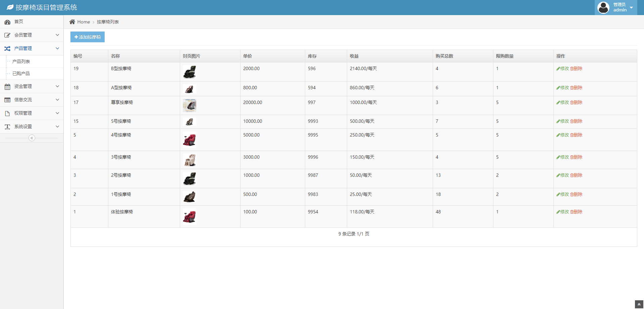Click 修改 for B型按摩椅 row
Screen dimensions: 644x309
(563, 68)
